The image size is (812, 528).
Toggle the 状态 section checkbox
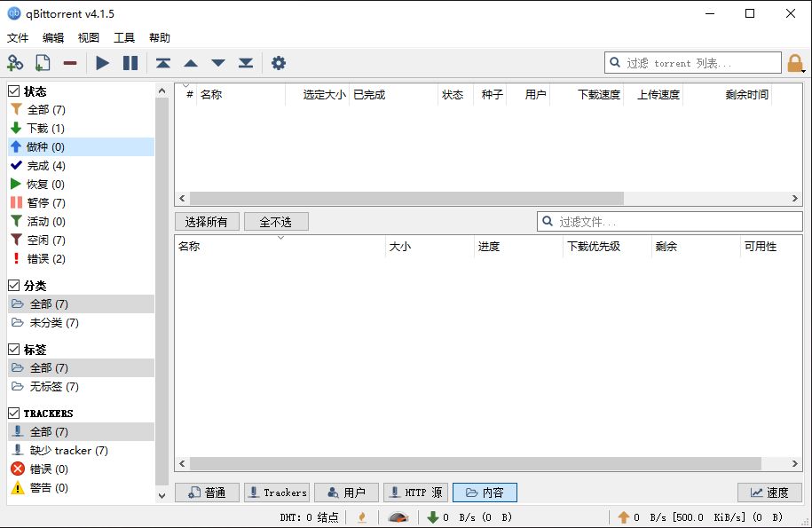click(x=14, y=91)
